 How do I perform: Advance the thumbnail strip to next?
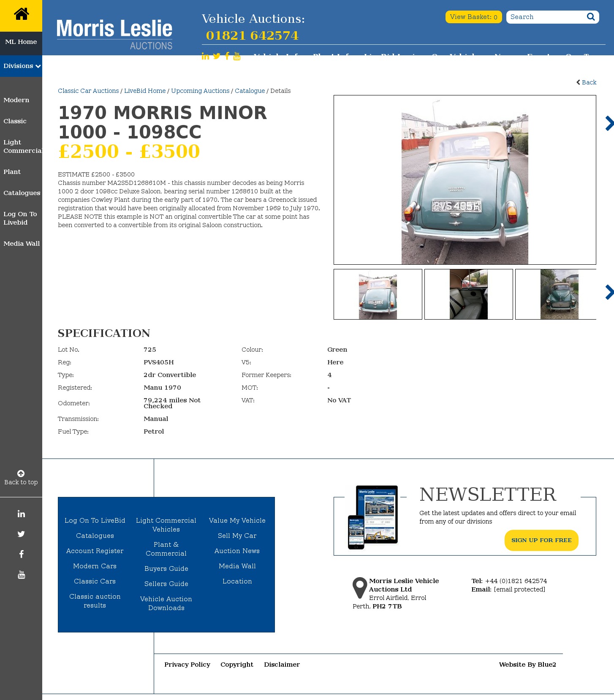(609, 292)
